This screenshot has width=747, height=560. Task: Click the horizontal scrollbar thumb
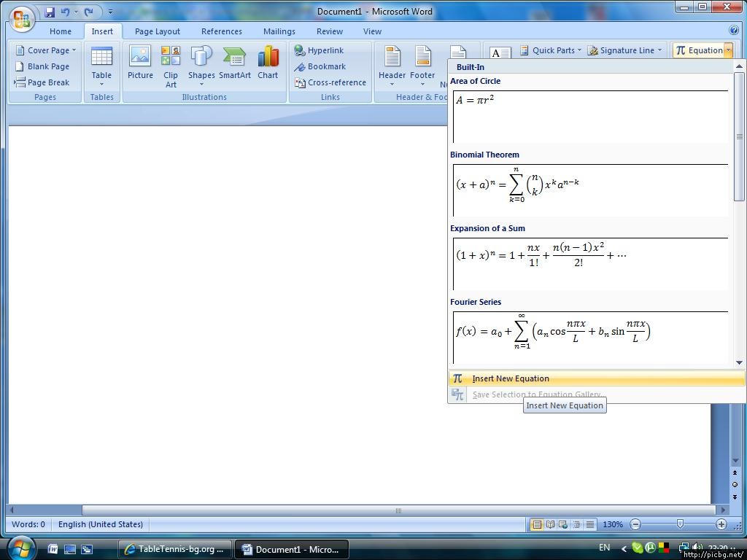coord(399,510)
